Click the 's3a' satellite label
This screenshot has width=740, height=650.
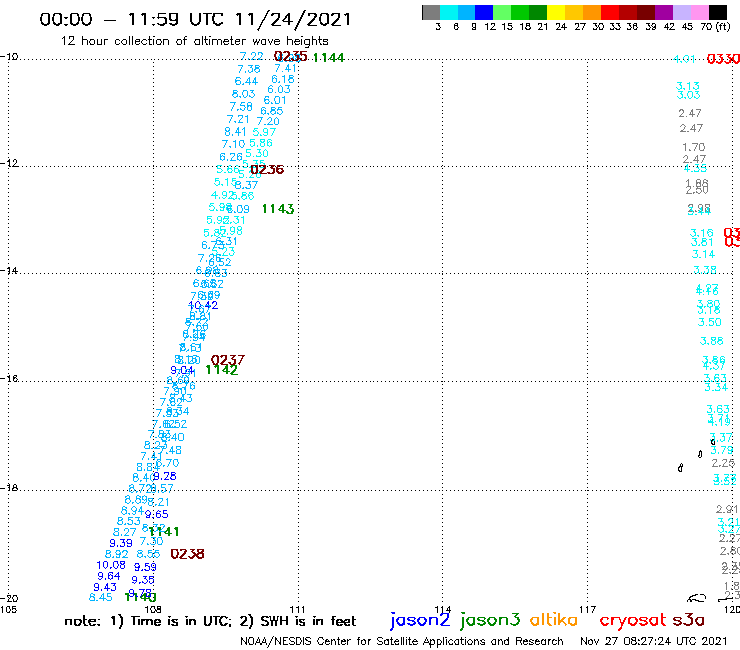tap(688, 620)
